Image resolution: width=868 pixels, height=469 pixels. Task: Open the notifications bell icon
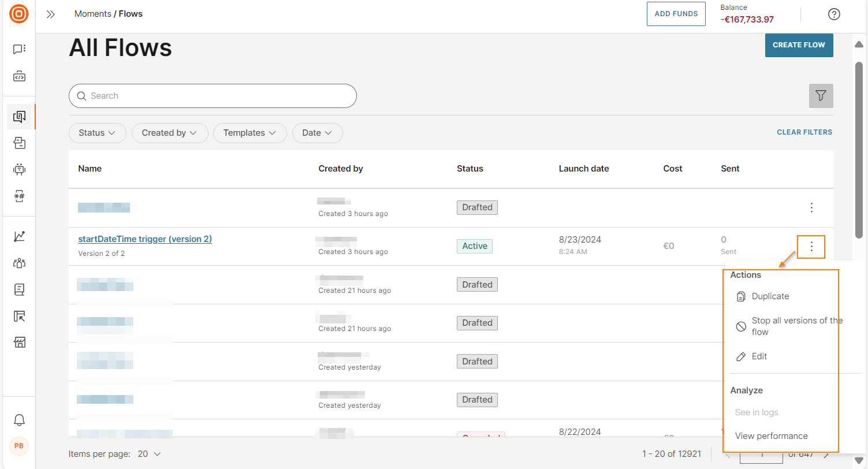coord(19,420)
